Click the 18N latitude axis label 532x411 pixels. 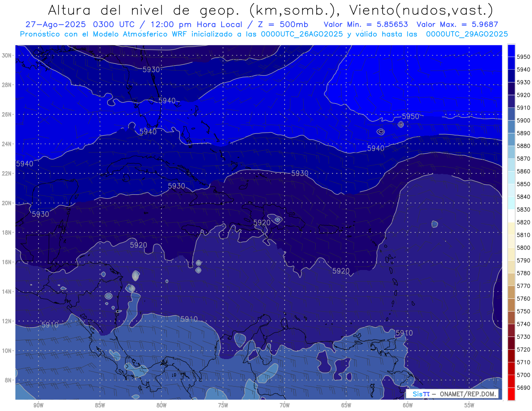pyautogui.click(x=7, y=233)
